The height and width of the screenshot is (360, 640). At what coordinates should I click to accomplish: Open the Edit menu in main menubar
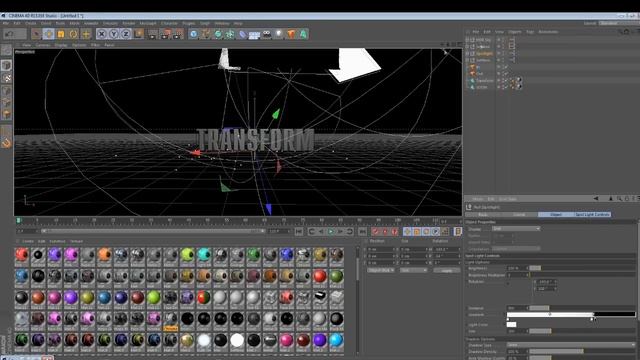click(17, 23)
